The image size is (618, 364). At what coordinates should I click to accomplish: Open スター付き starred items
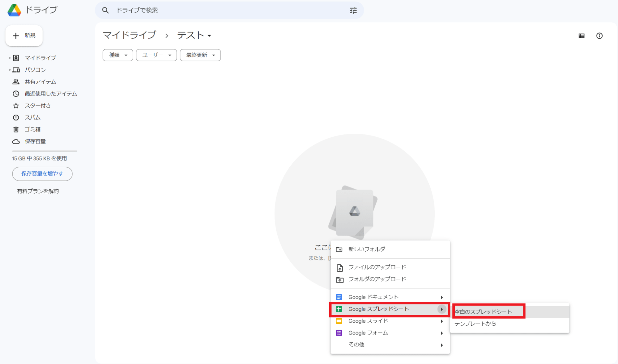coord(37,106)
